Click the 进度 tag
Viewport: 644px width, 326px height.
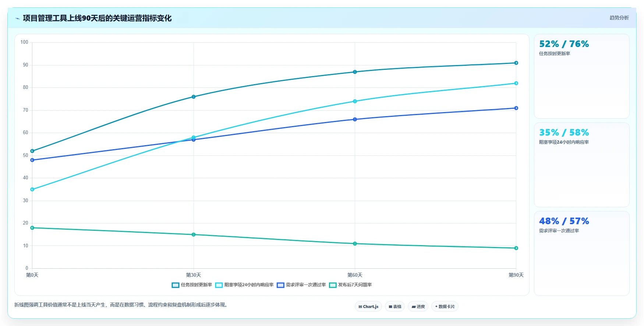click(418, 307)
